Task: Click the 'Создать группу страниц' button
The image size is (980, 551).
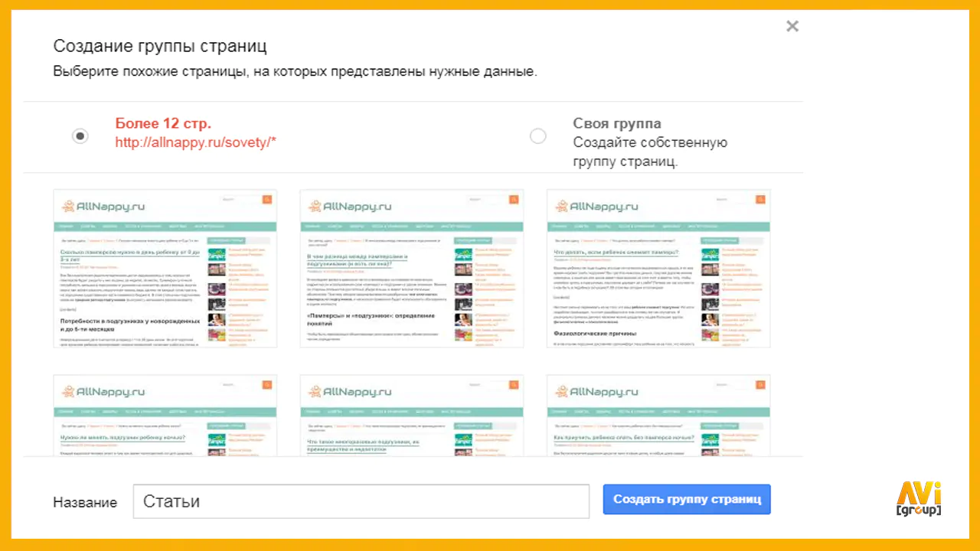Action: 687,500
